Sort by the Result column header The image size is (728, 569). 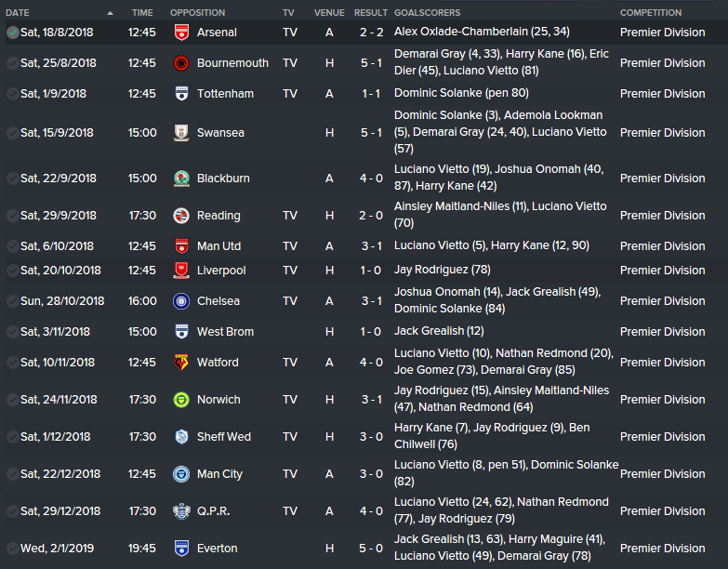[370, 13]
